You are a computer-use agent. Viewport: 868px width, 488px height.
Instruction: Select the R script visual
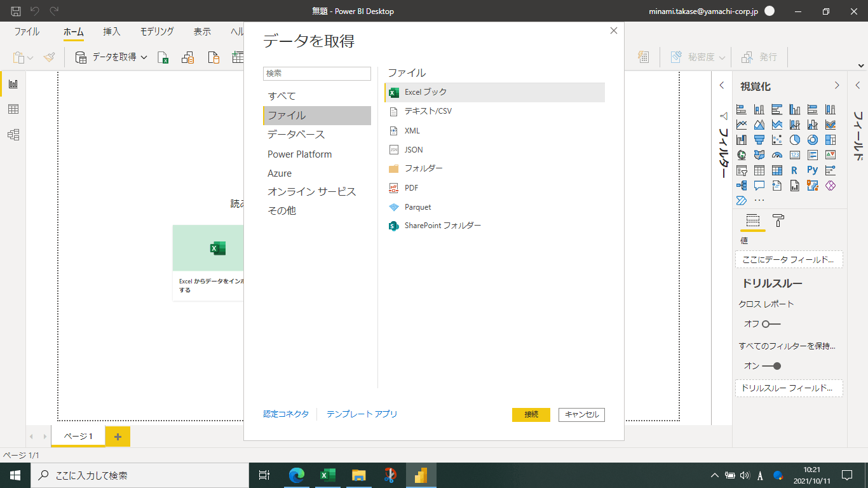point(795,170)
